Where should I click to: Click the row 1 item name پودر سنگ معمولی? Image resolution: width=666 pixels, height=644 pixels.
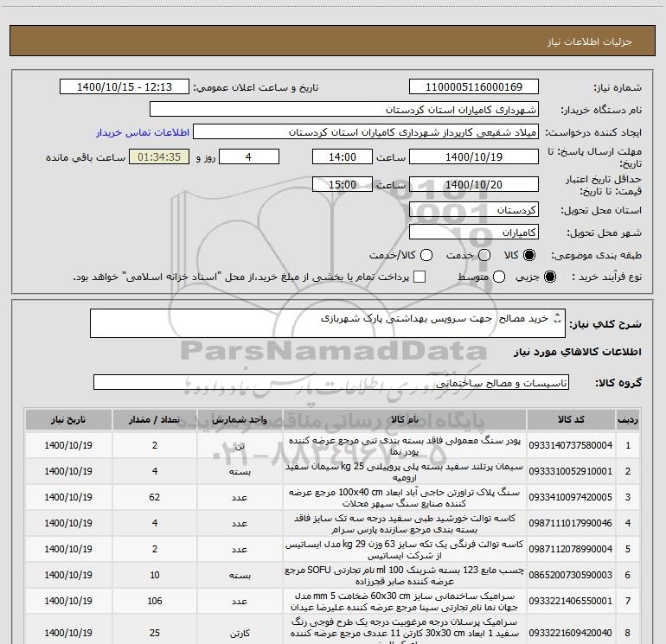click(x=405, y=446)
